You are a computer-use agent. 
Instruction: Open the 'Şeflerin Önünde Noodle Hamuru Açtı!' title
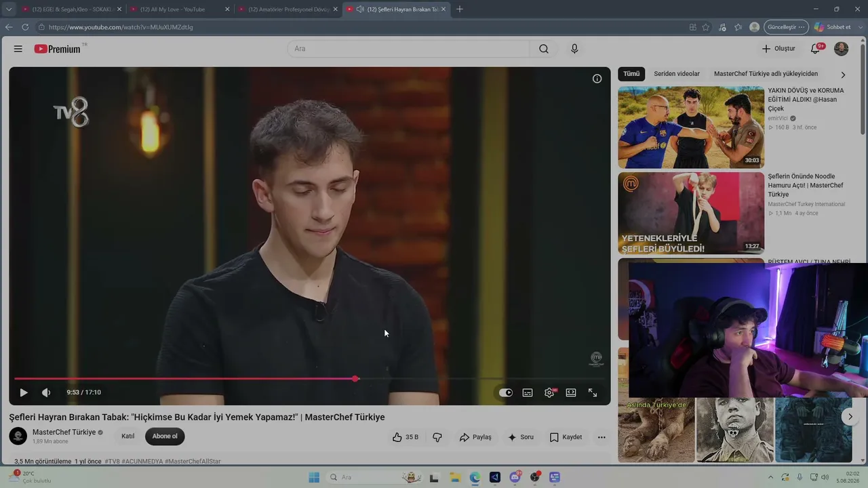(806, 186)
